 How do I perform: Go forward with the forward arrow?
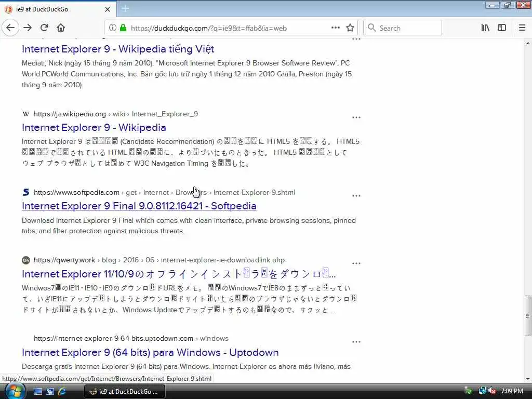[28, 28]
